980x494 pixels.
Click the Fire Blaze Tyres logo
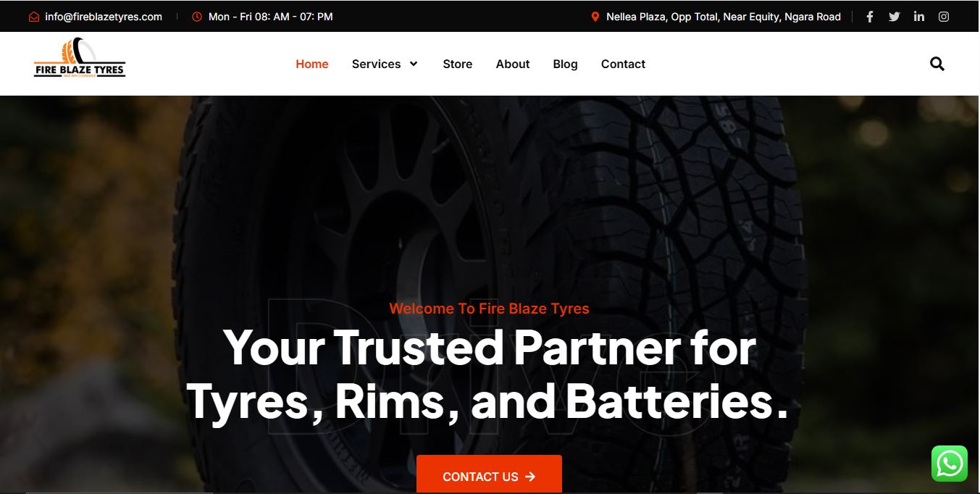coord(80,59)
